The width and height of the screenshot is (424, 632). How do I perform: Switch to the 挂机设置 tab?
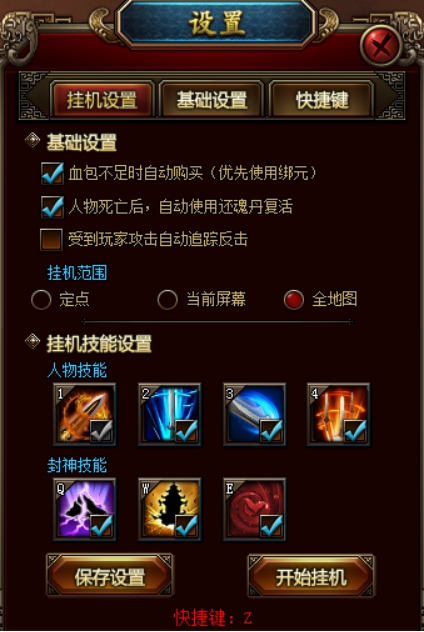coord(102,100)
